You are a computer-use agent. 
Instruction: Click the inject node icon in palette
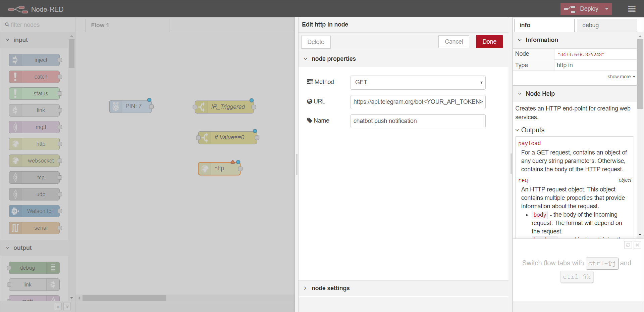click(x=15, y=60)
